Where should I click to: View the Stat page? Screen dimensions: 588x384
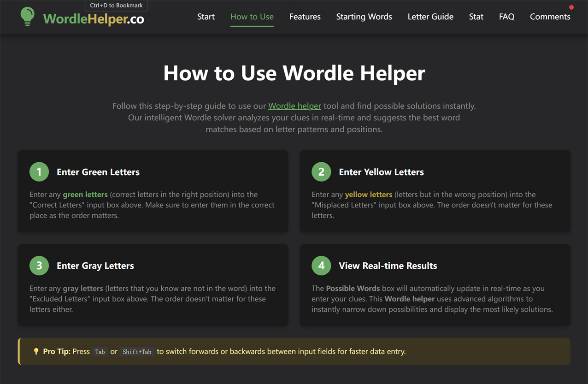(476, 17)
